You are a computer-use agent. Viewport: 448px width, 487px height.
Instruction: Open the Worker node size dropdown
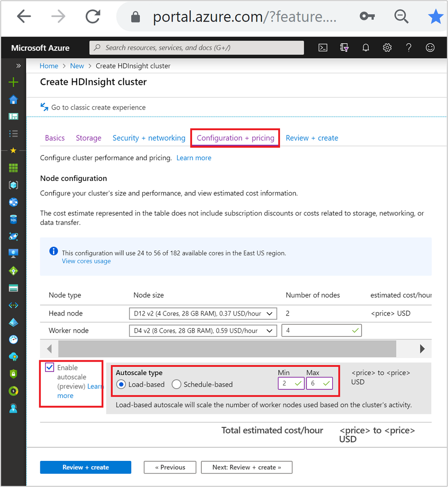coord(203,331)
